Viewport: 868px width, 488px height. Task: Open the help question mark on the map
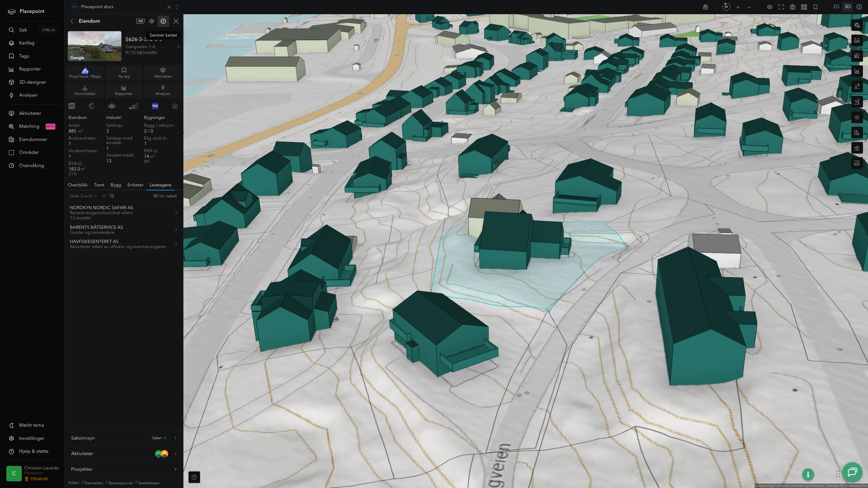point(194,477)
